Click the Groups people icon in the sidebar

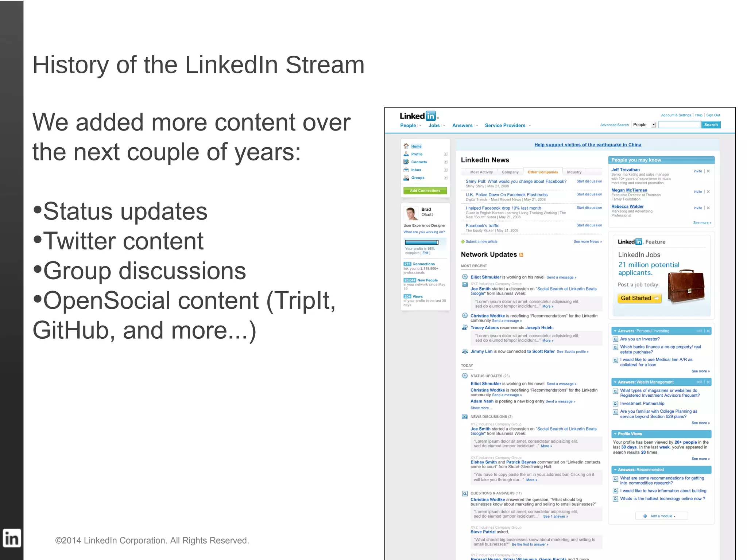point(406,178)
